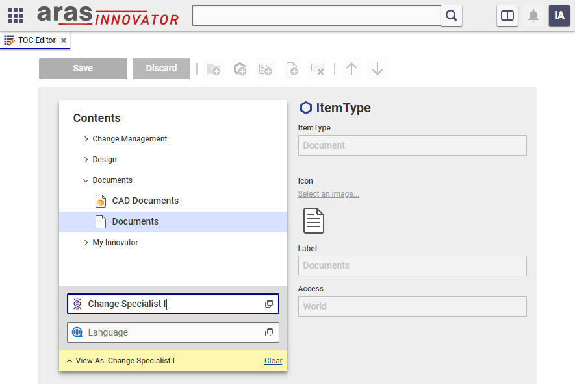Click the add folder toolbar icon

point(214,69)
